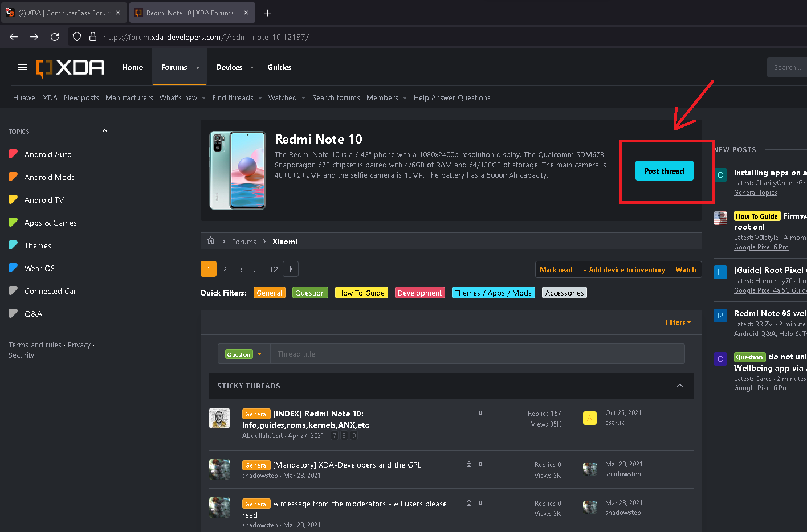
Task: Reload the page
Action: 55,37
